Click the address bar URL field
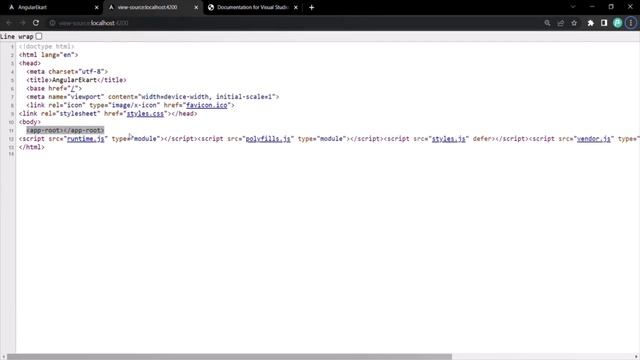Image resolution: width=640 pixels, height=360 pixels. click(294, 23)
